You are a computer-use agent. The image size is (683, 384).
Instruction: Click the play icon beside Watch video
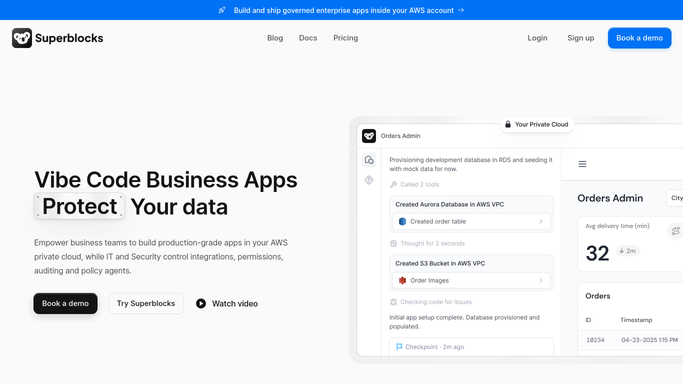click(201, 303)
